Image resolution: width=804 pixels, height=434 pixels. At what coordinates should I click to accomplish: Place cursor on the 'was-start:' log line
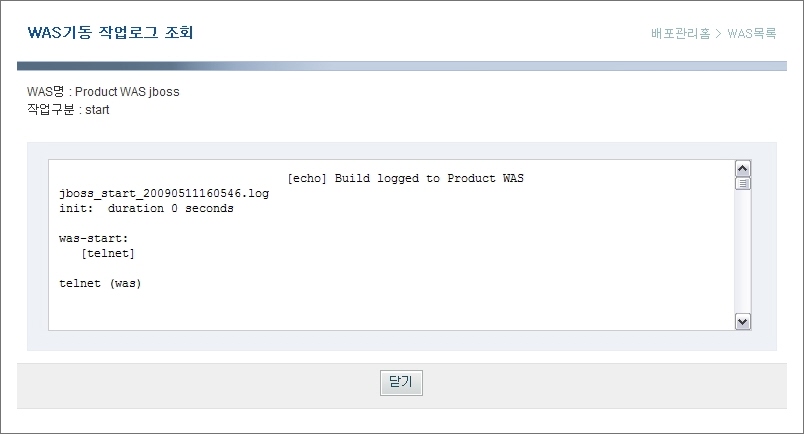[x=94, y=239]
